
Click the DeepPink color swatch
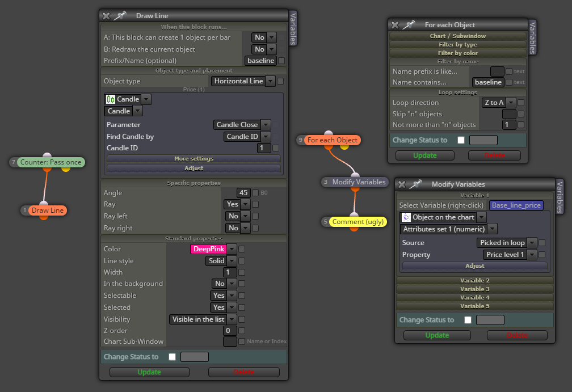coord(209,249)
